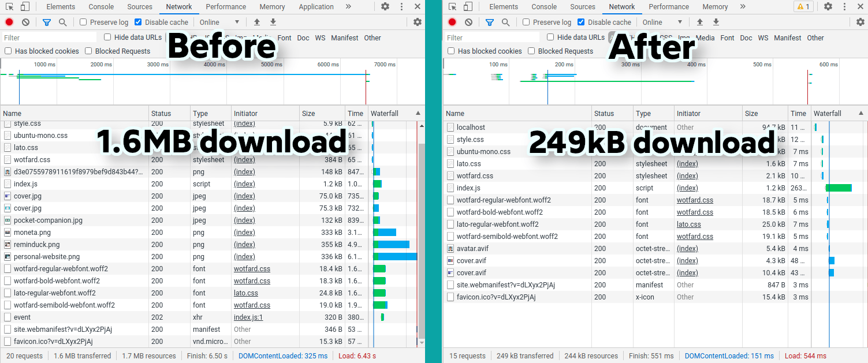This screenshot has width=868, height=363.
Task: Import a HAR file
Action: 256,21
